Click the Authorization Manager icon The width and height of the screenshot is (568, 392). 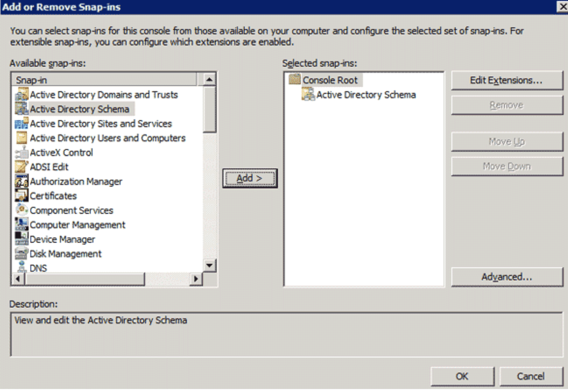pyautogui.click(x=22, y=181)
